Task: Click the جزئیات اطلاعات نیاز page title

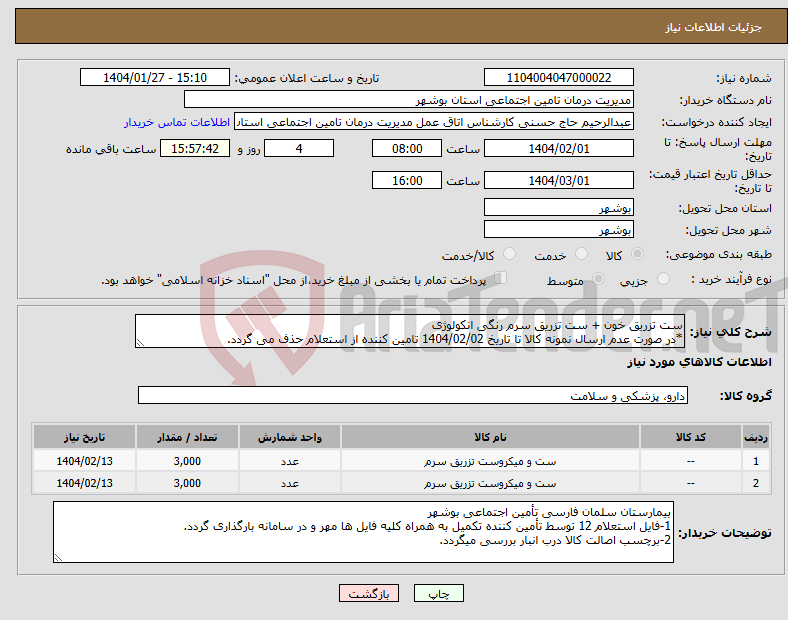Action: pyautogui.click(x=714, y=27)
